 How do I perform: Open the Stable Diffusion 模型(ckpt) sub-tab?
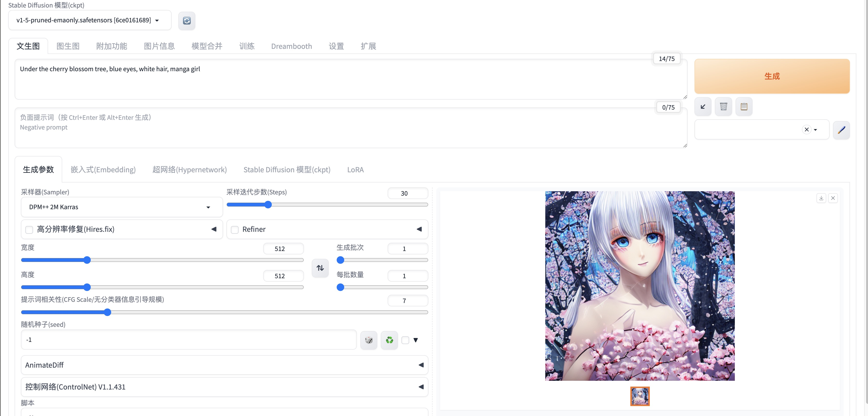click(287, 170)
